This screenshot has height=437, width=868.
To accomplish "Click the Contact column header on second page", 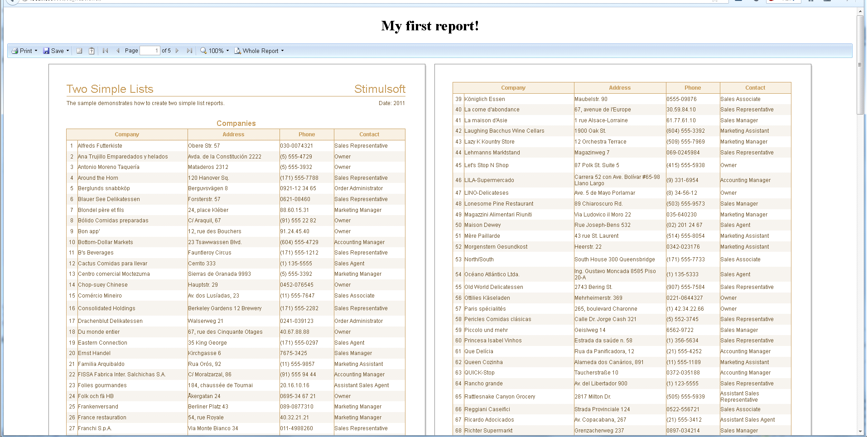I will click(755, 88).
